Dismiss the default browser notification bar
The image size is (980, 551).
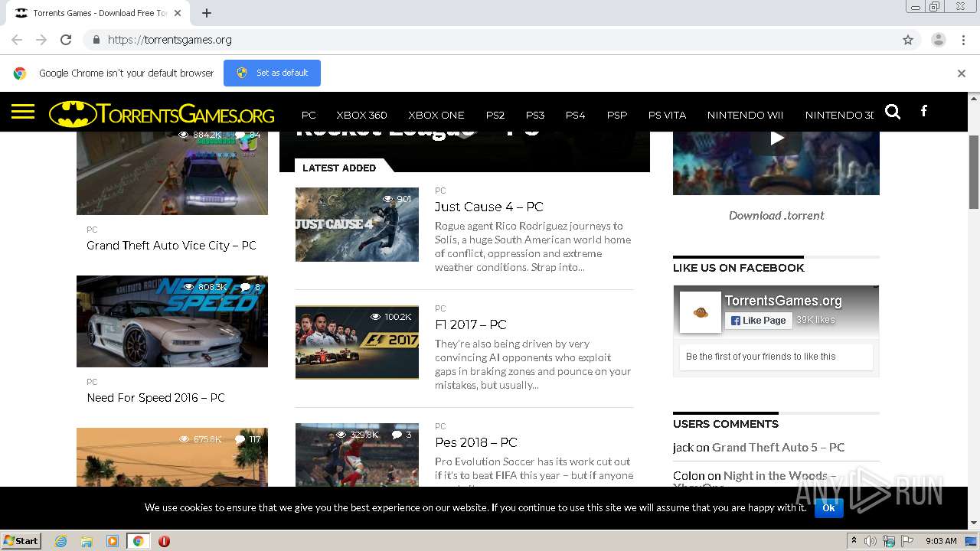(962, 73)
